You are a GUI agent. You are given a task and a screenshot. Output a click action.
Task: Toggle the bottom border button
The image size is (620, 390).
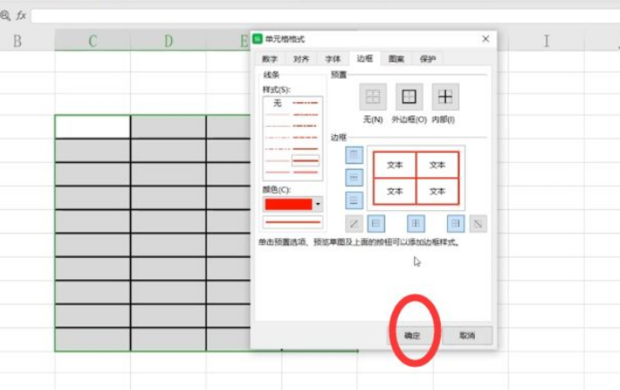click(x=354, y=200)
